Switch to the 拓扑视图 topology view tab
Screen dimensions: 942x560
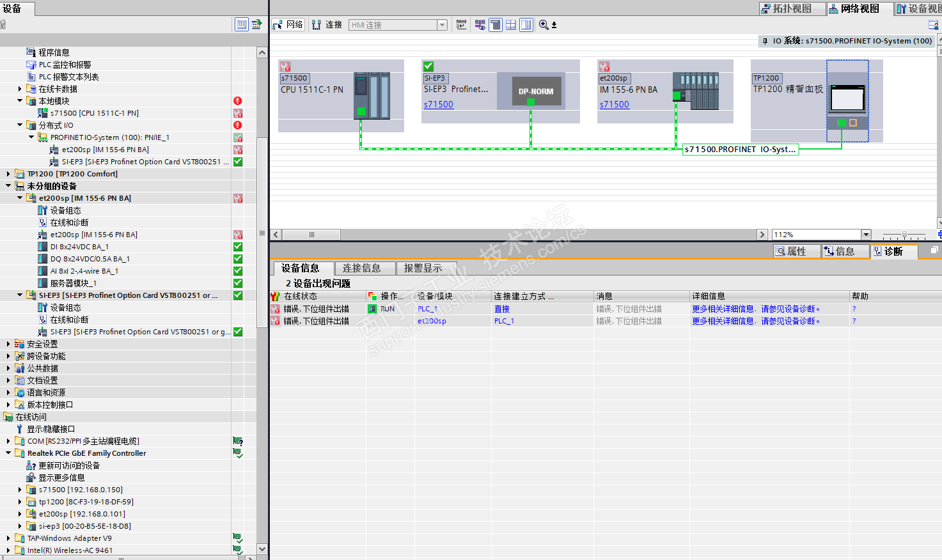coord(792,8)
